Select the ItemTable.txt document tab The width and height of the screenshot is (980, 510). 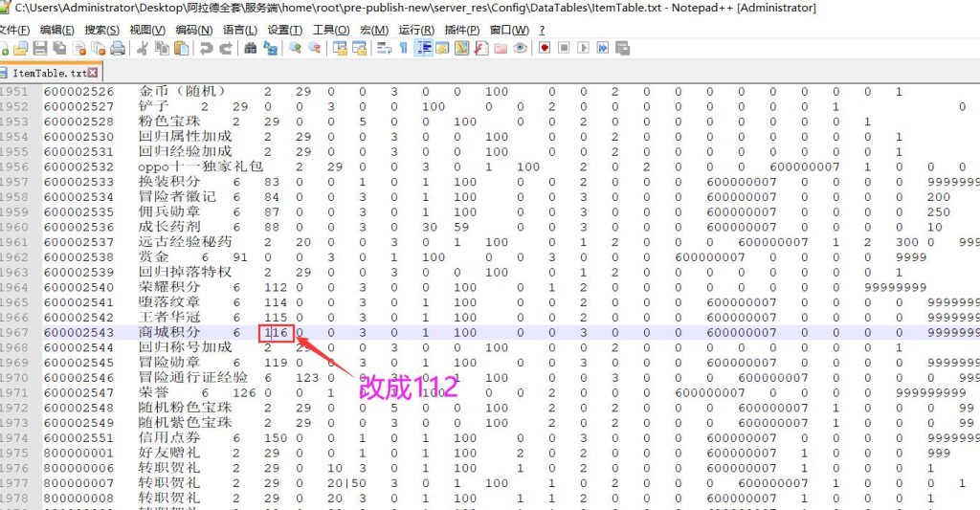pos(50,73)
